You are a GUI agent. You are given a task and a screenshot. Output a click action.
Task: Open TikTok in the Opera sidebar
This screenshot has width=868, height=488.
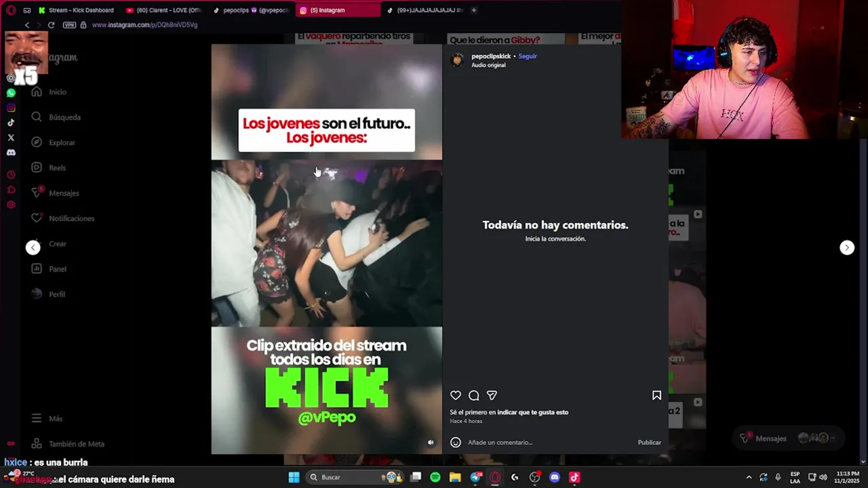click(x=11, y=123)
